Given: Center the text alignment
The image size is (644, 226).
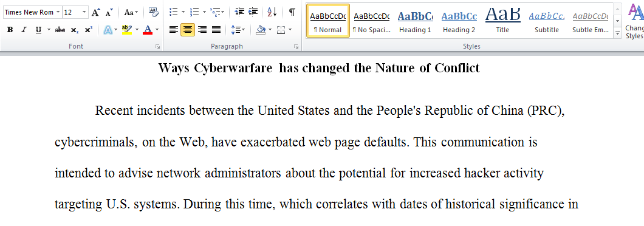Looking at the screenshot, I should (x=188, y=30).
